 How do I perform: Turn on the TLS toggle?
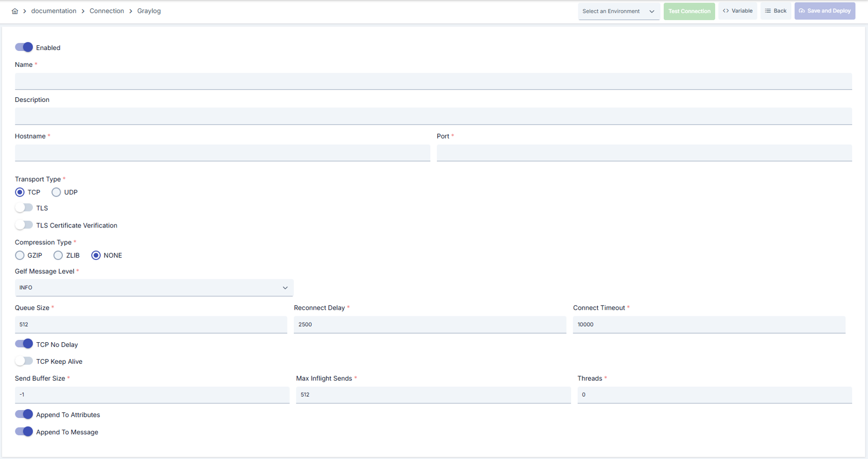(24, 208)
